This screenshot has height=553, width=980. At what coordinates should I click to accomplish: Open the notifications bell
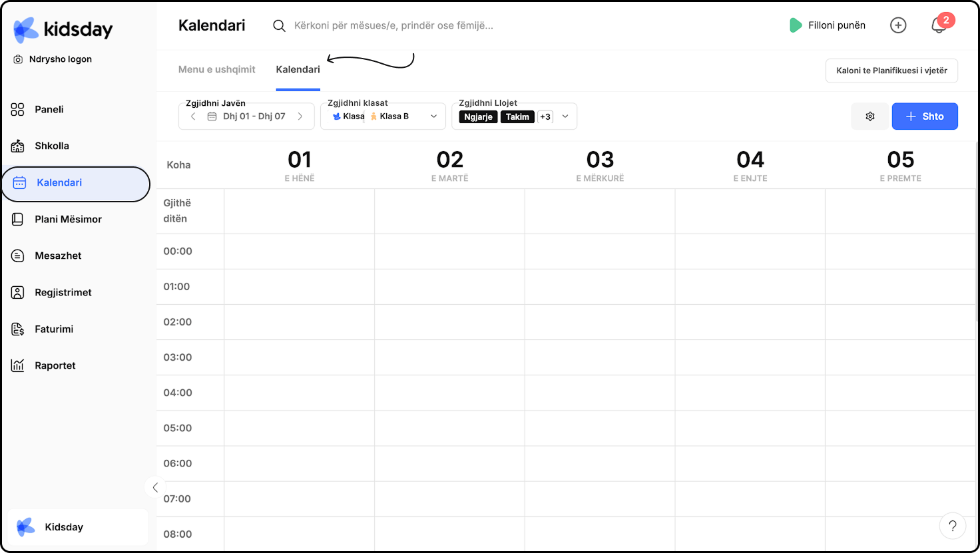pyautogui.click(x=939, y=25)
